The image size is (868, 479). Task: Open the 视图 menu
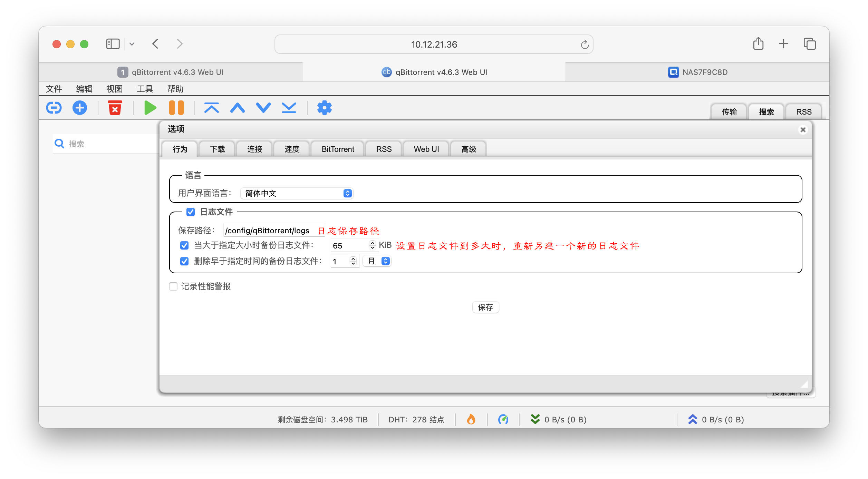pyautogui.click(x=115, y=89)
